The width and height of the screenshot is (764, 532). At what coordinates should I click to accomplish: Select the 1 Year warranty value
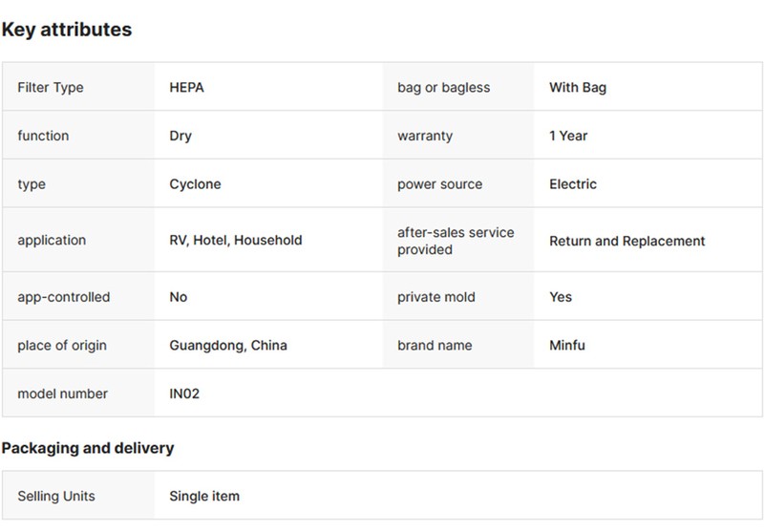(568, 136)
